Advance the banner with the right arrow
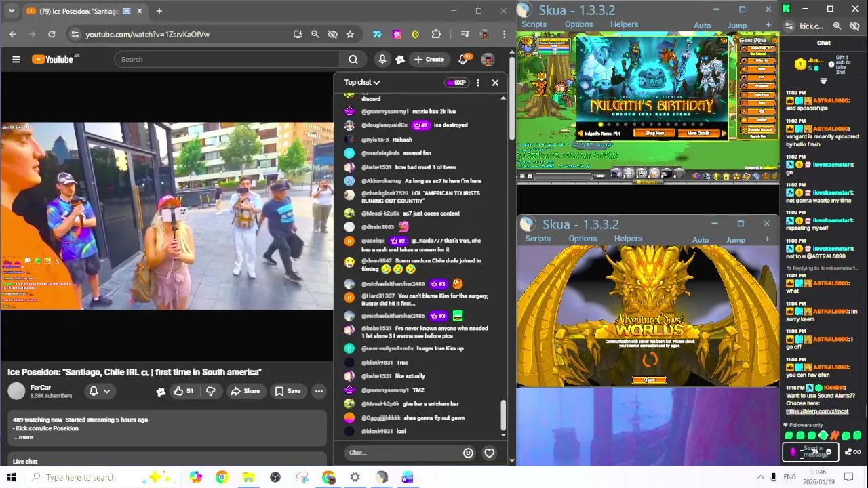Image resolution: width=868 pixels, height=488 pixels. (724, 133)
